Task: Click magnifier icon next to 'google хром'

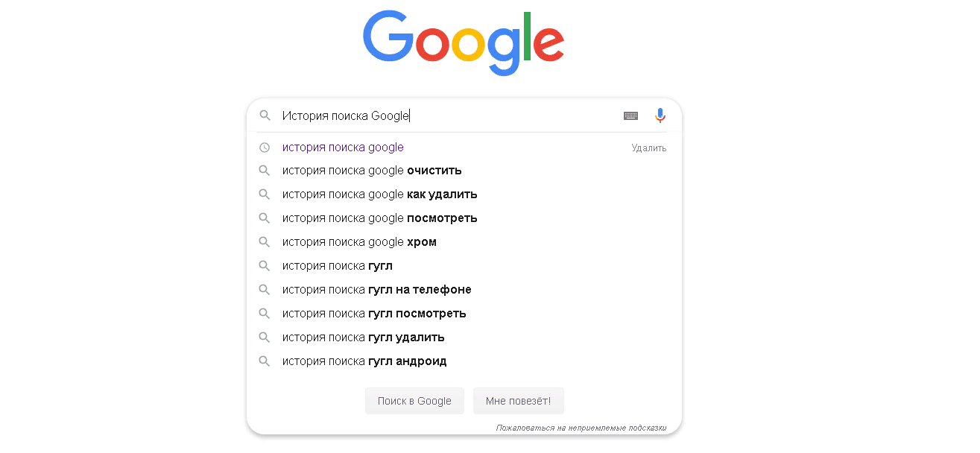Action: 264,242
